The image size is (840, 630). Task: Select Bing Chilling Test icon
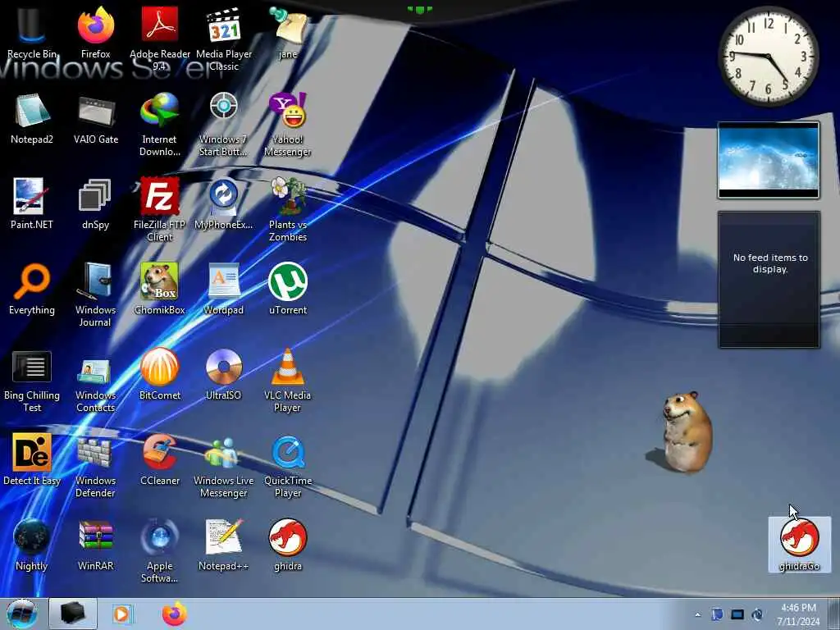point(32,381)
